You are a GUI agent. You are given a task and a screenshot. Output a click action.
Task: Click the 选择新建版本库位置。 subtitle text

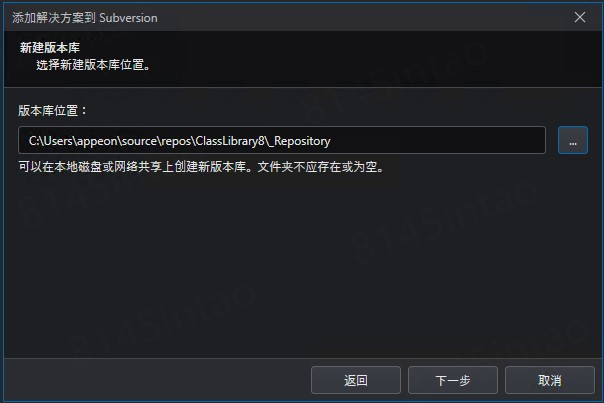click(x=93, y=65)
